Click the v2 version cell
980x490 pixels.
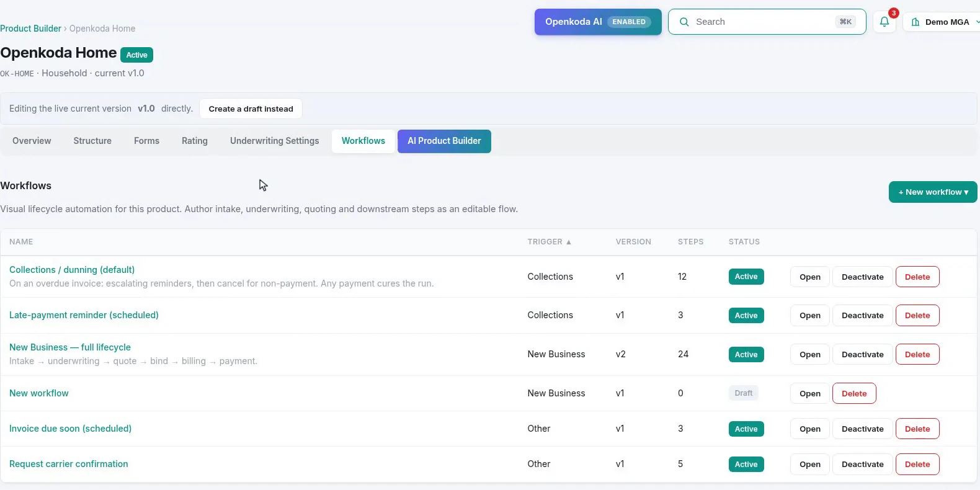(621, 354)
